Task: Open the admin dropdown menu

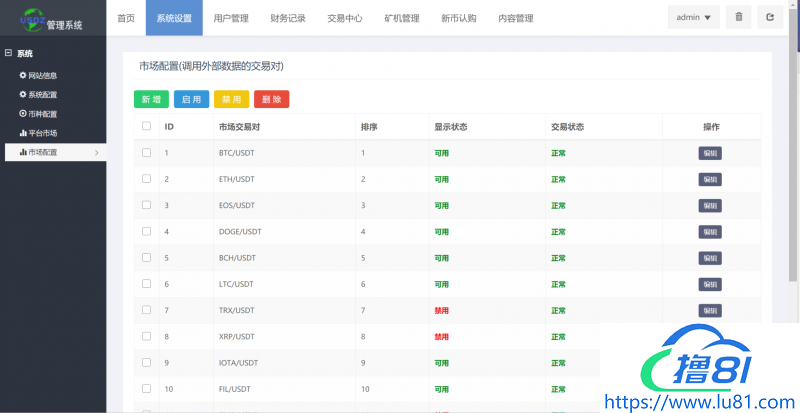Action: pos(693,17)
